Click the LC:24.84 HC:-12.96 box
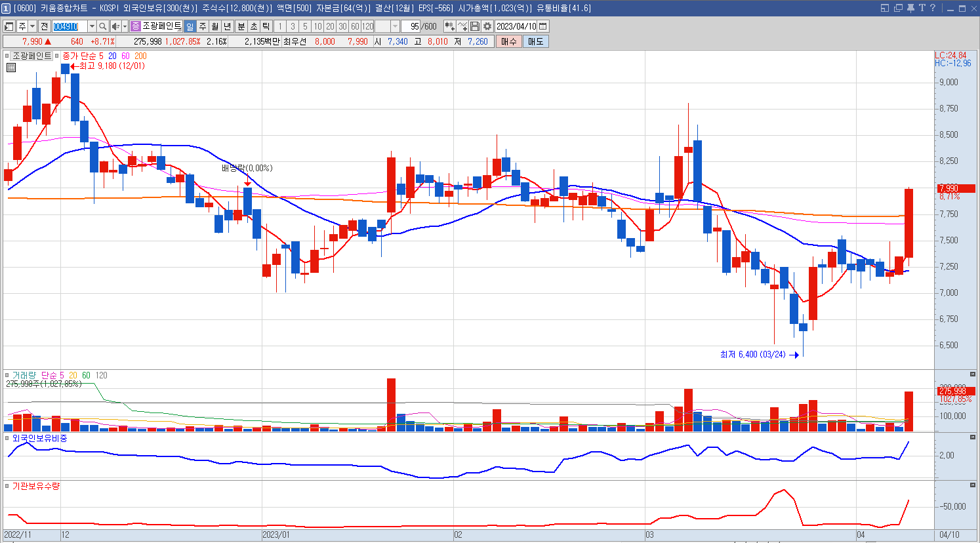980x543 pixels. click(952, 59)
